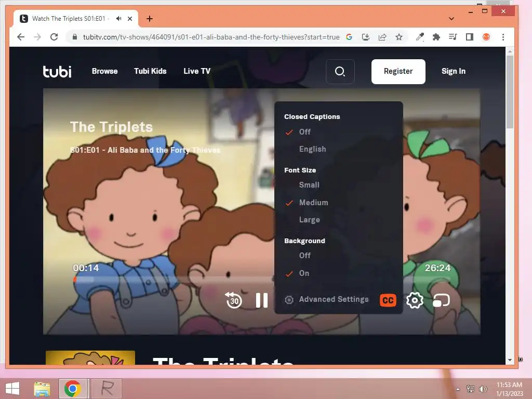Click the Advanced Settings gear icon

[289, 300]
